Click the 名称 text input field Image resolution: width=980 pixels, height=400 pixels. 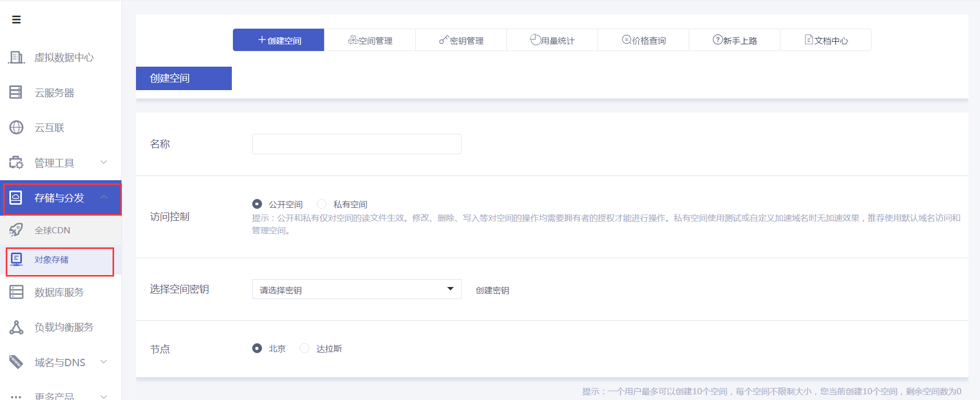[357, 144]
